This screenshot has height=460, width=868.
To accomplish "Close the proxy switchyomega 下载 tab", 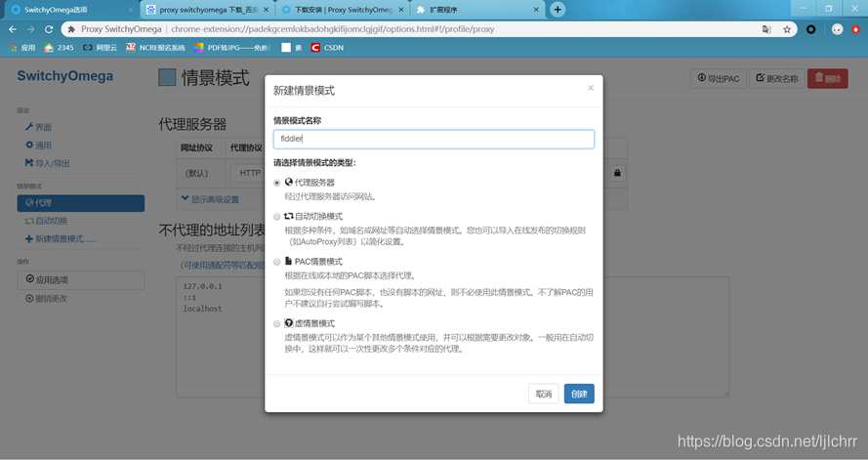I will click(267, 10).
